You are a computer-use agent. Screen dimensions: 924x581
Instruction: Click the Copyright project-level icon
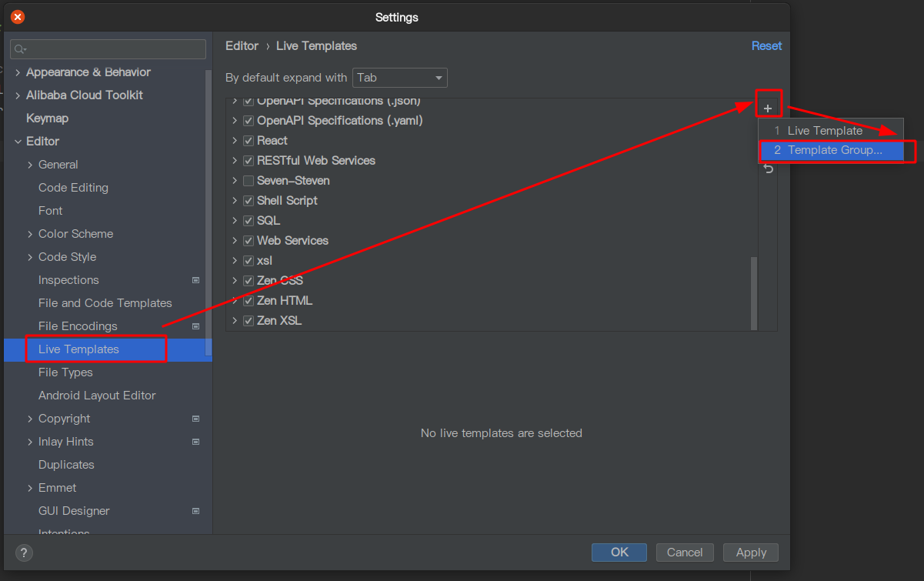tap(196, 419)
